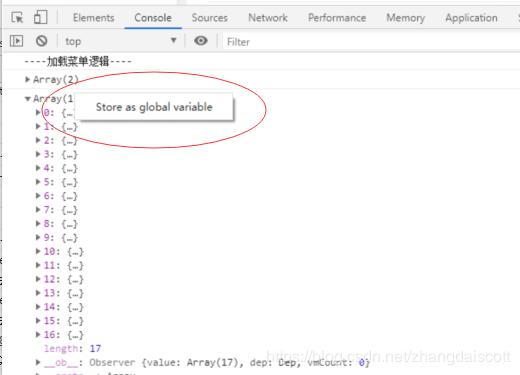Toggle the device toolbar icon
The height and width of the screenshot is (375, 520).
click(x=41, y=17)
